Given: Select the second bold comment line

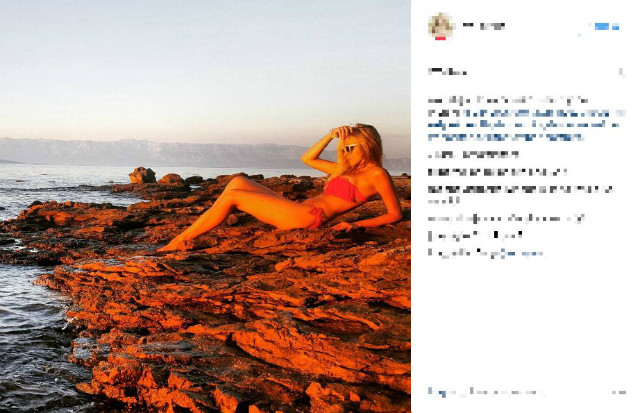Looking at the screenshot, I should pyautogui.click(x=497, y=172).
